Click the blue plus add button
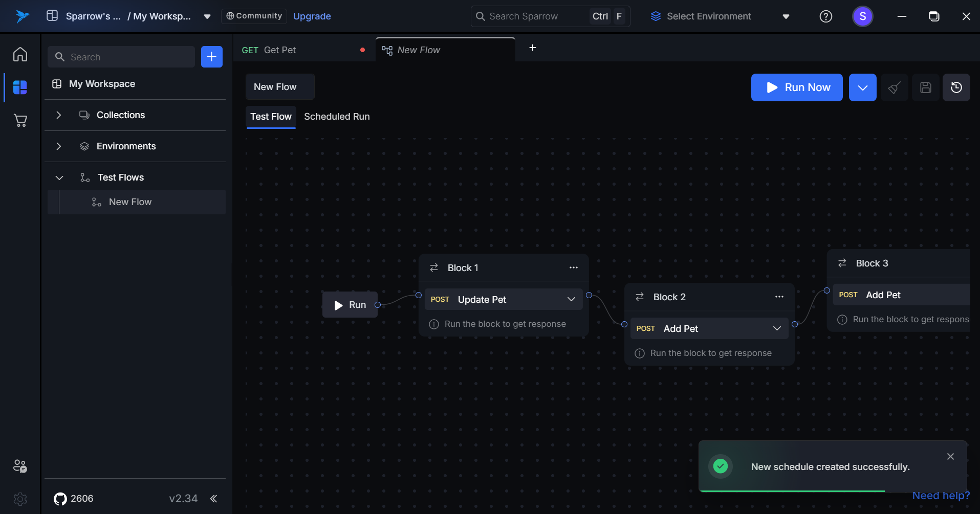 (211, 57)
